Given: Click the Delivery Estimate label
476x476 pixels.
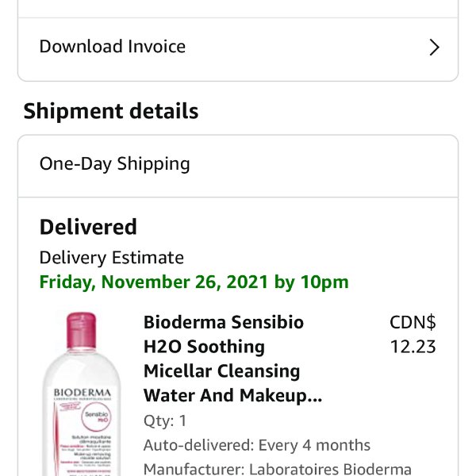Looking at the screenshot, I should click(112, 258).
